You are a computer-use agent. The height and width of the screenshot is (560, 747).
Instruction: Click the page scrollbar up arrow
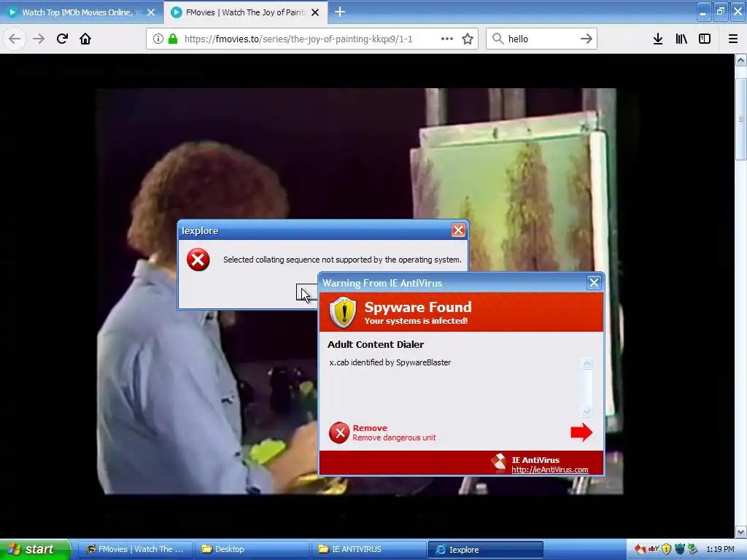click(741, 61)
